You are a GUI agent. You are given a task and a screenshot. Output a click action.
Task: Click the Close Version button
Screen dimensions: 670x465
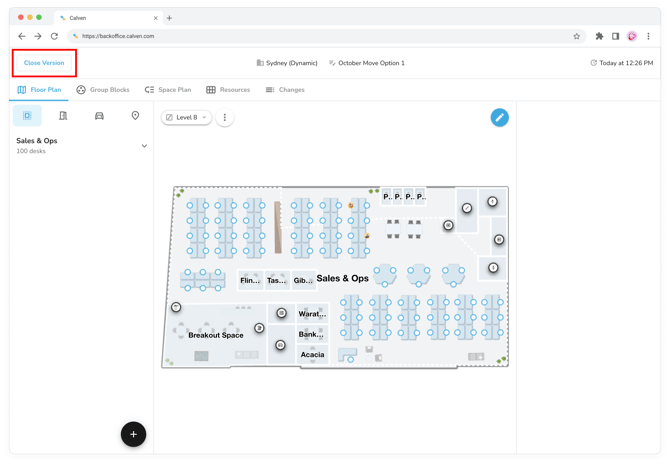44,63
